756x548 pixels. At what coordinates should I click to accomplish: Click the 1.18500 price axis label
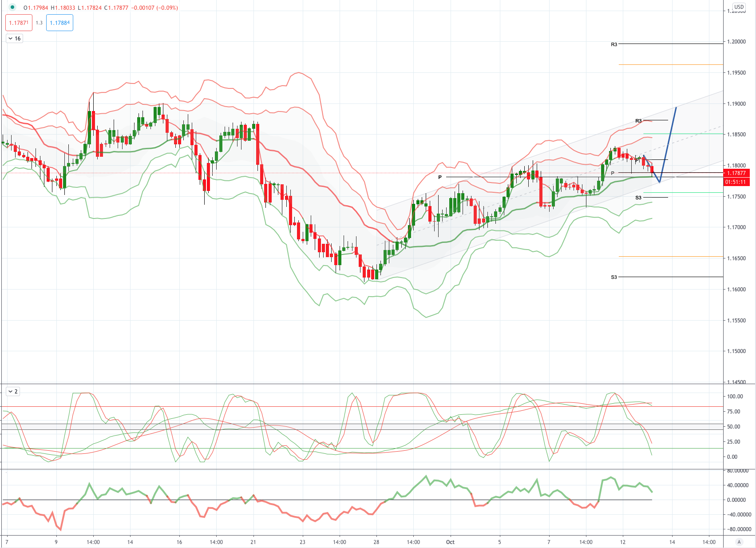pos(736,135)
